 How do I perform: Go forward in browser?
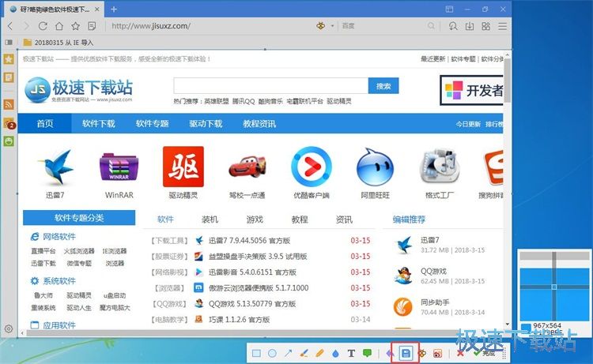click(26, 26)
